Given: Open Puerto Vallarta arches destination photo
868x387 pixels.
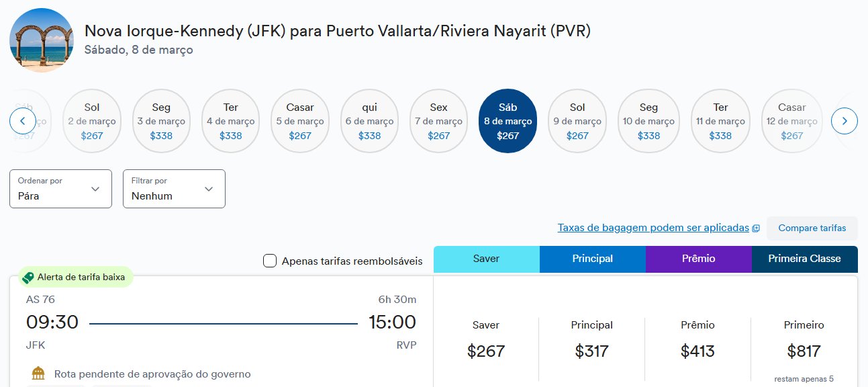Looking at the screenshot, I should tap(42, 40).
